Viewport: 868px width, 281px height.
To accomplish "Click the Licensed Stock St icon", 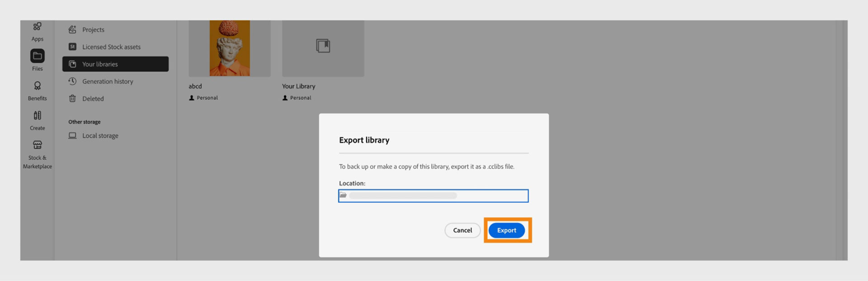I will pos(72,47).
